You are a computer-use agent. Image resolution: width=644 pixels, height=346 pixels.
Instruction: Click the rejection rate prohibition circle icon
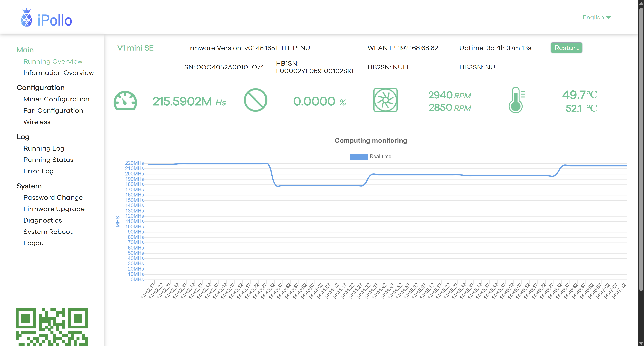tap(255, 100)
